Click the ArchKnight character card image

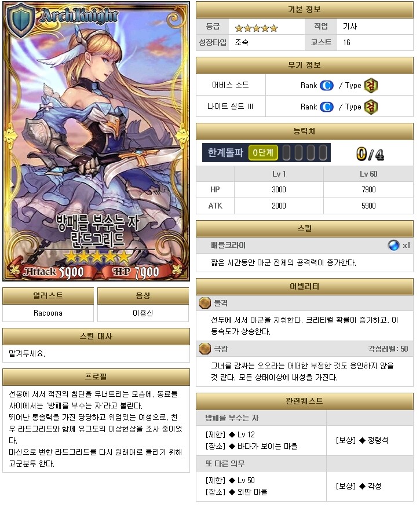coord(96,141)
